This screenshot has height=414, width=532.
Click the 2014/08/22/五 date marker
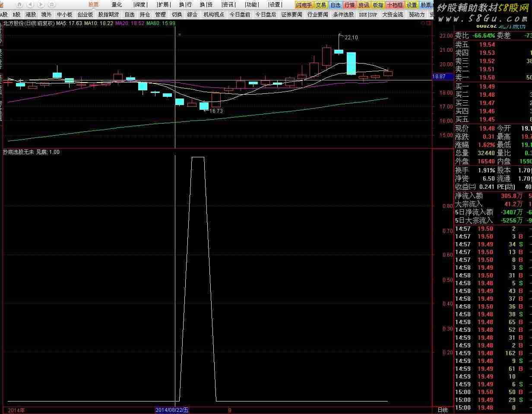[172, 410]
